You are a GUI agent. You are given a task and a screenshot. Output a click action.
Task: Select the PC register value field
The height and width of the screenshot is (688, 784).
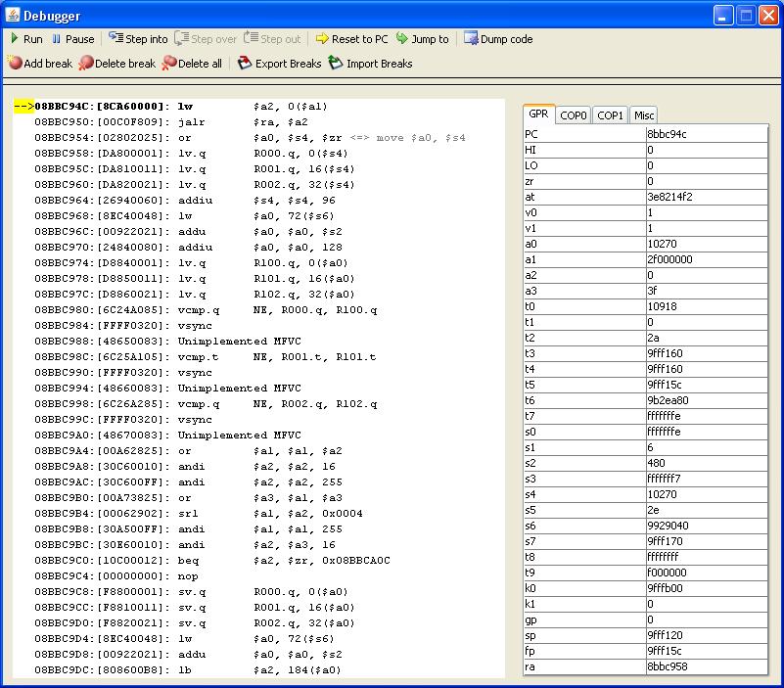[x=706, y=134]
